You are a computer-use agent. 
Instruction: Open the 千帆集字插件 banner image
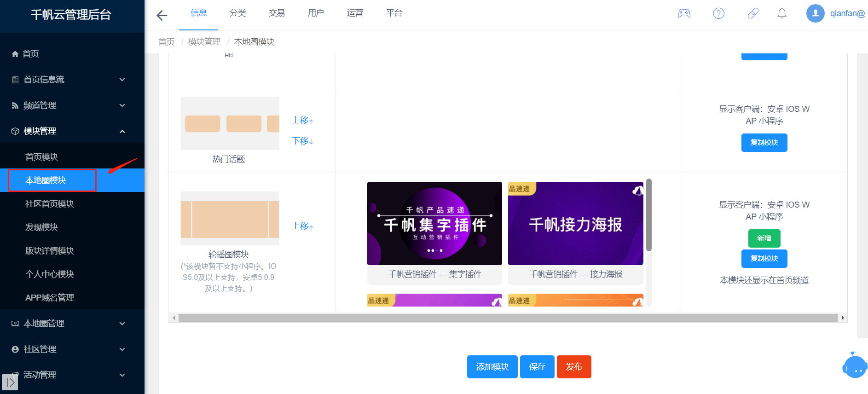(x=434, y=223)
